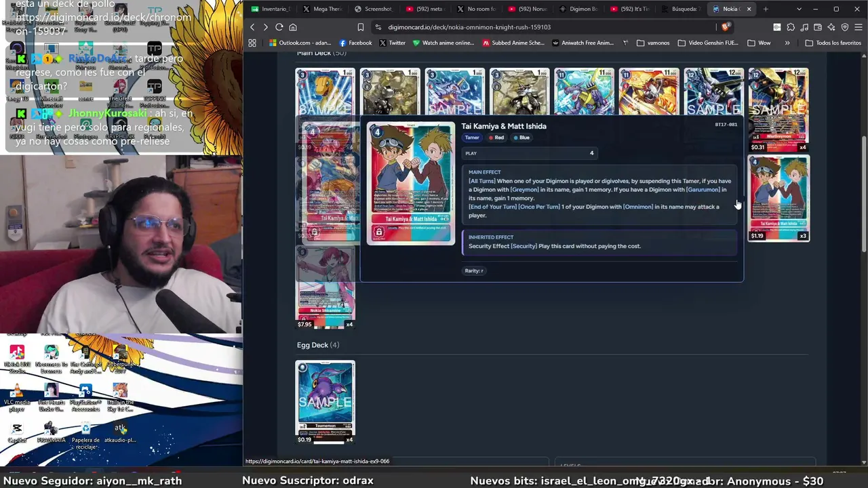Open the apps grid in bookmarks bar
Viewport: 868px width, 488px height.
[x=252, y=43]
